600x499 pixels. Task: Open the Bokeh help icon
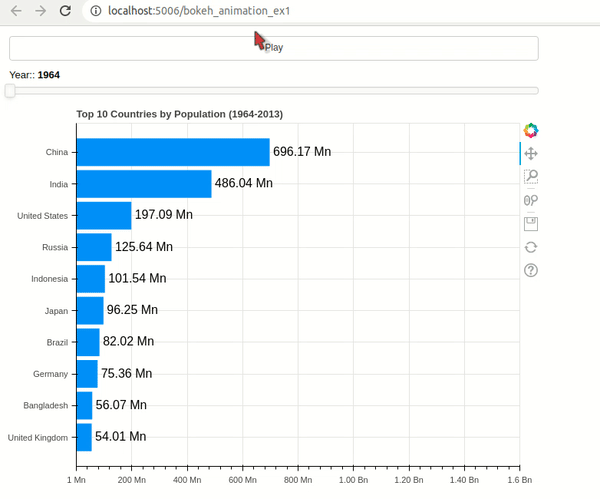[531, 271]
